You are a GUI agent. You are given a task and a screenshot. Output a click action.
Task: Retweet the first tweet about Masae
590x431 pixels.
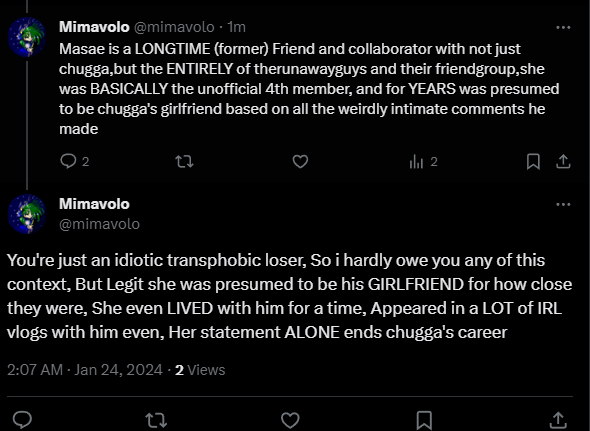(x=184, y=162)
